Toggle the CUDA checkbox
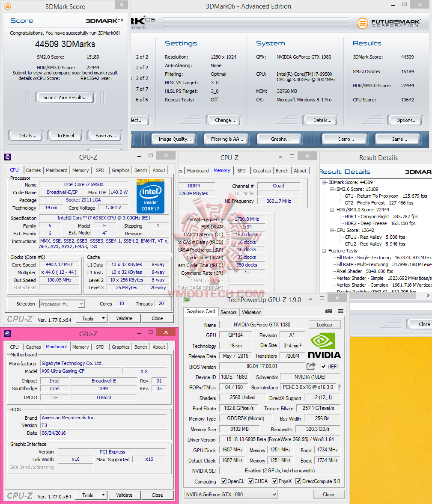 (250, 481)
